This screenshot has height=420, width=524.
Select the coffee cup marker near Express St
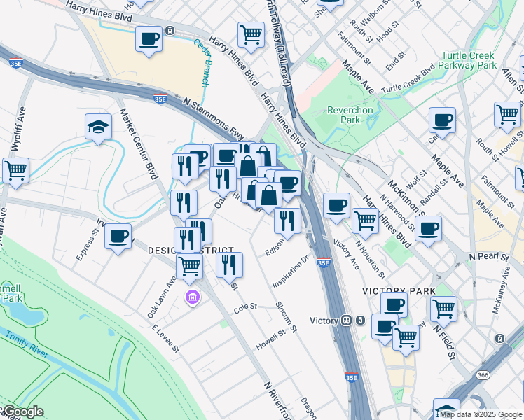coord(118,236)
